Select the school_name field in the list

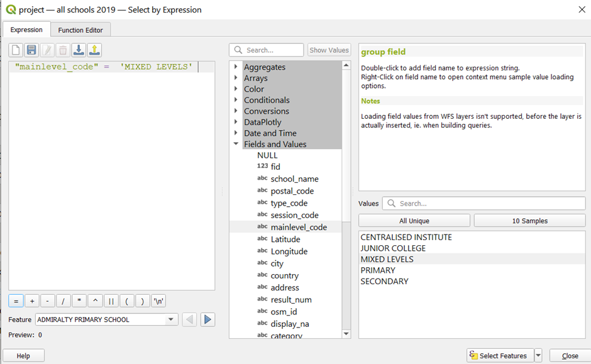pyautogui.click(x=294, y=179)
